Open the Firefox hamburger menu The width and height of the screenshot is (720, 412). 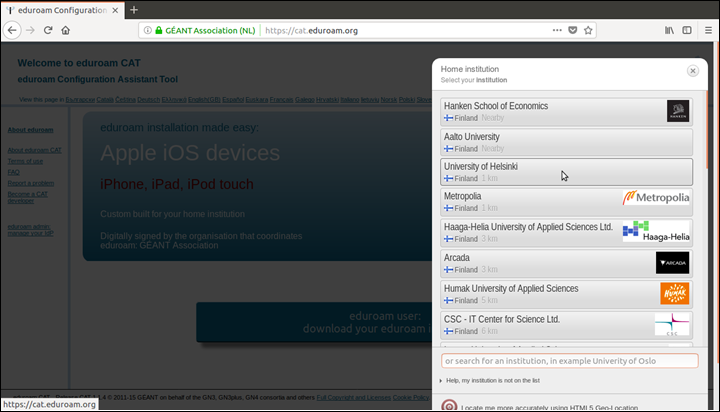coord(708,30)
